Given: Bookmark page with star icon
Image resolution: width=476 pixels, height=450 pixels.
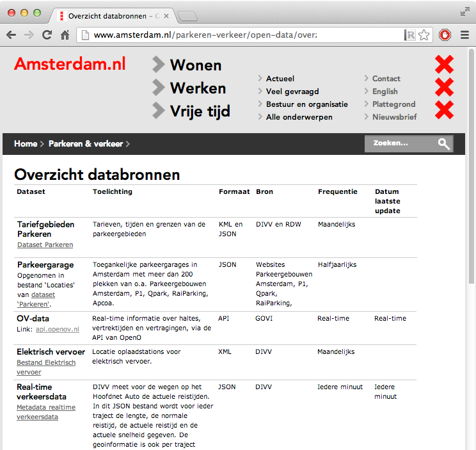Looking at the screenshot, I should point(424,35).
